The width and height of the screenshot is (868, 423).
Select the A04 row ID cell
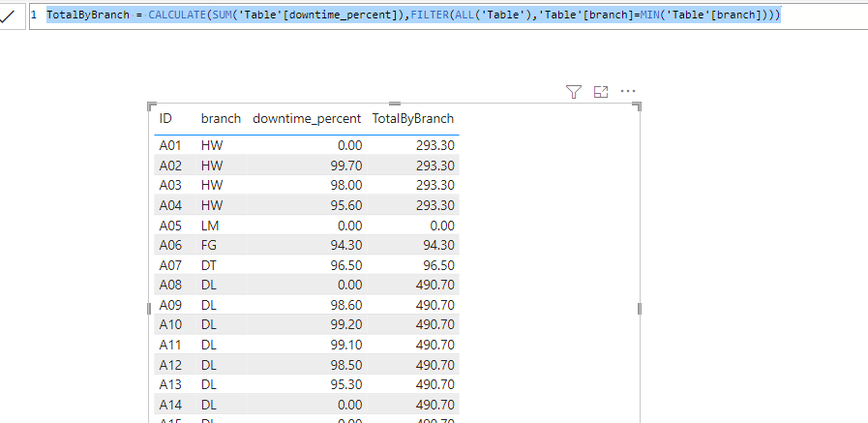(x=170, y=205)
